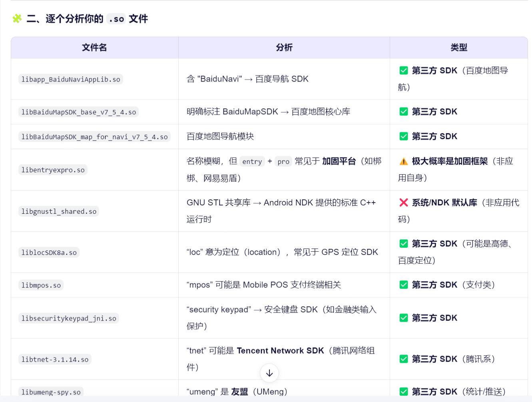This screenshot has height=402, width=532.
Task: Click the inline 'pro' code tag
Action: 283,161
